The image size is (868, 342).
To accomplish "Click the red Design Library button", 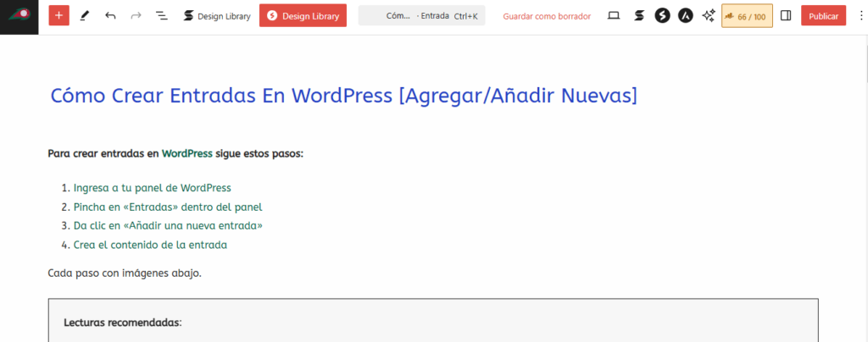I will point(303,16).
